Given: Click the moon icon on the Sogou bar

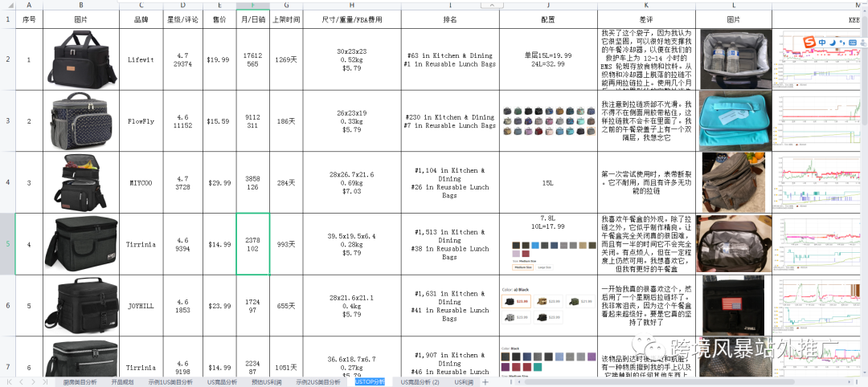Looking at the screenshot, I should (x=832, y=42).
